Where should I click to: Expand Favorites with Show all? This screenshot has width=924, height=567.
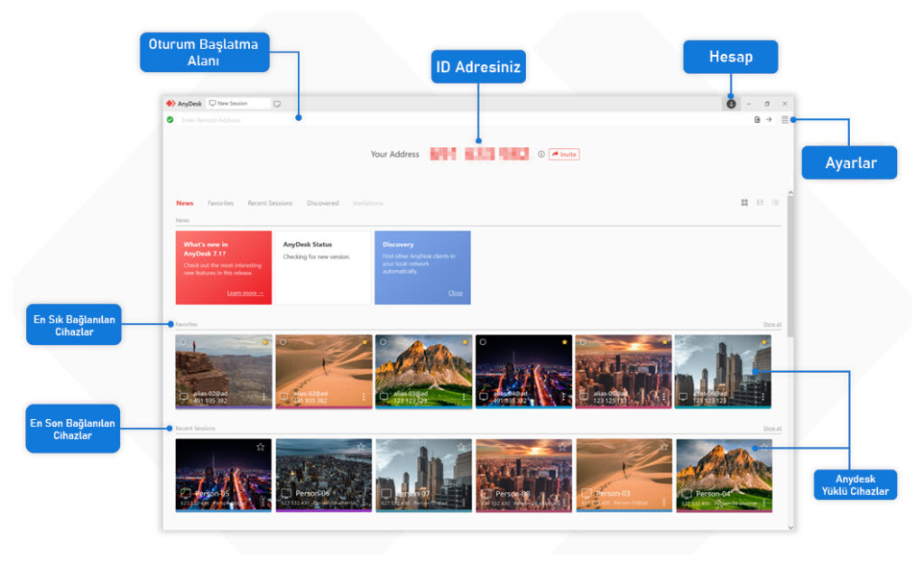tap(772, 324)
